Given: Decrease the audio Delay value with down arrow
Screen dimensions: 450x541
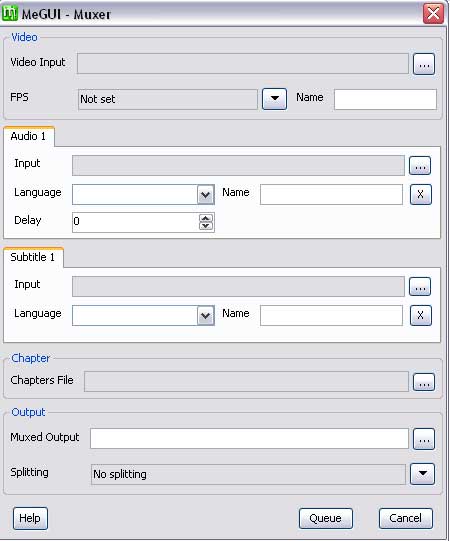Looking at the screenshot, I should click(206, 226).
